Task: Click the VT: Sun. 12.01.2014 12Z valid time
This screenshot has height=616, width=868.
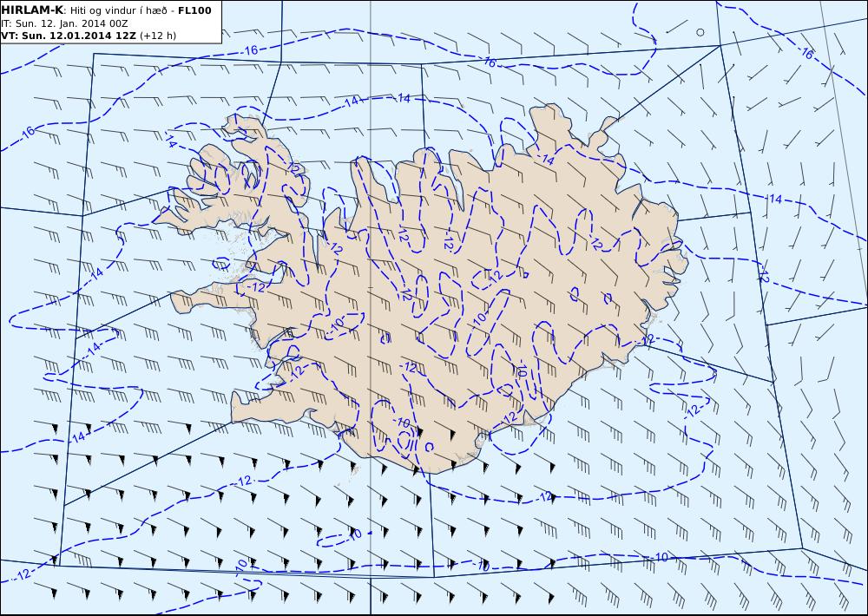Action: [x=69, y=36]
